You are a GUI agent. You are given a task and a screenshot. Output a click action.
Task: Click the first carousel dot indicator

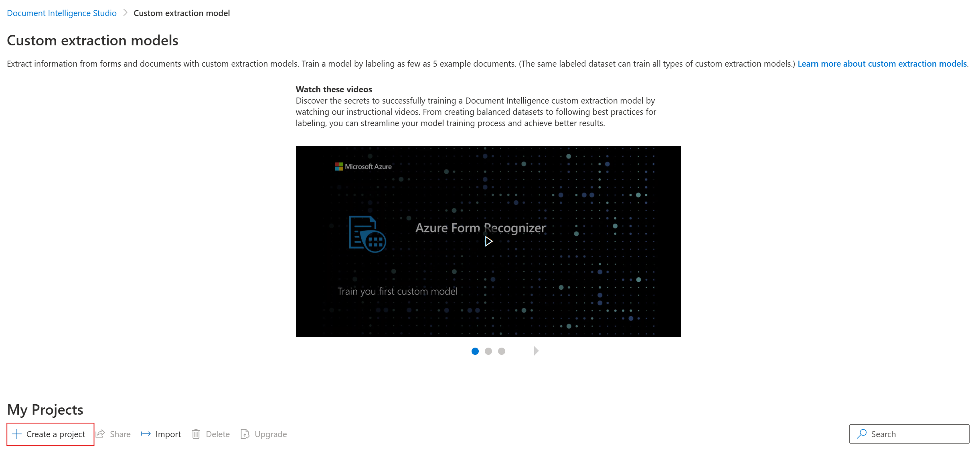pos(476,351)
